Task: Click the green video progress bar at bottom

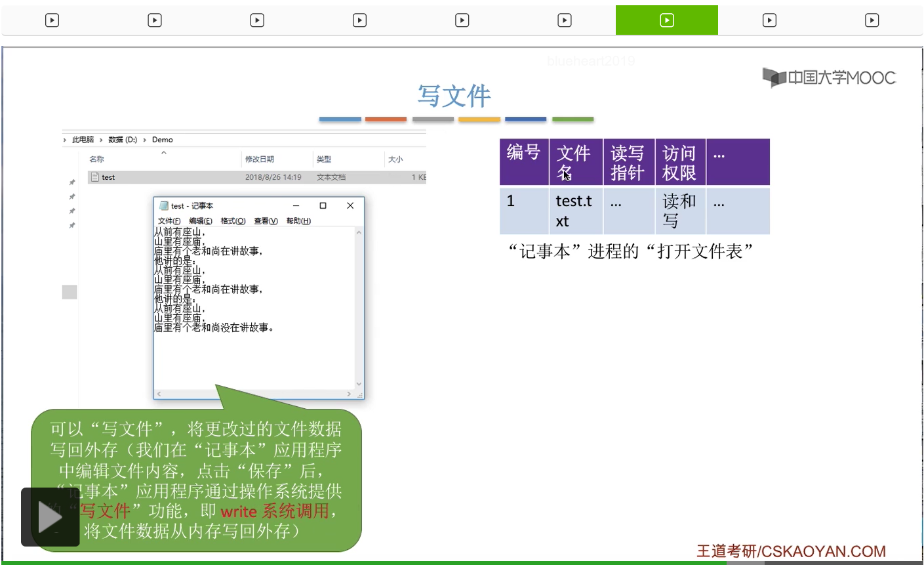Action: [363, 562]
